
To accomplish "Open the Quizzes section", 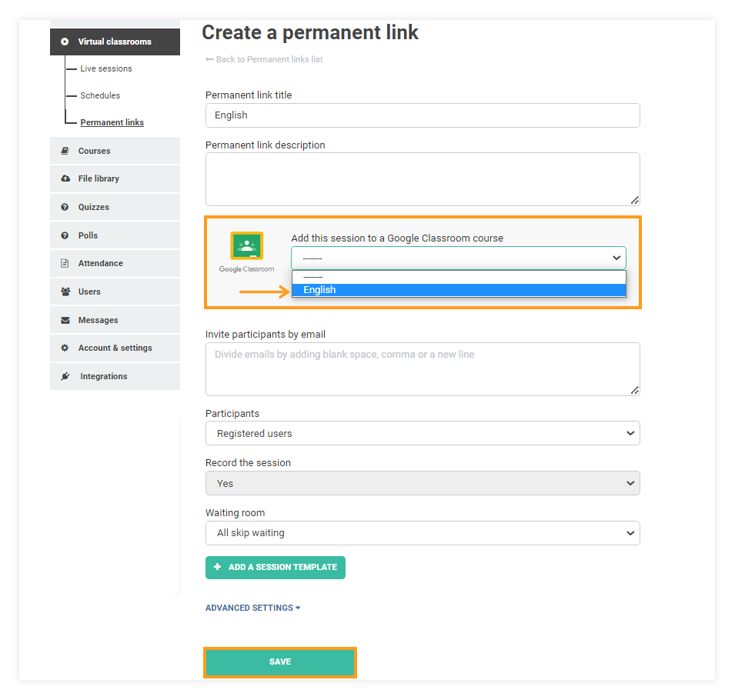I will pyautogui.click(x=115, y=207).
